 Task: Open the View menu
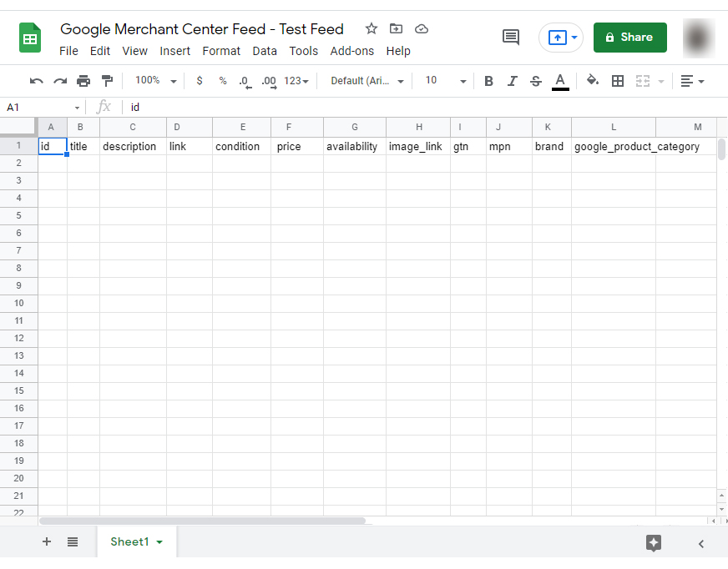(x=134, y=51)
